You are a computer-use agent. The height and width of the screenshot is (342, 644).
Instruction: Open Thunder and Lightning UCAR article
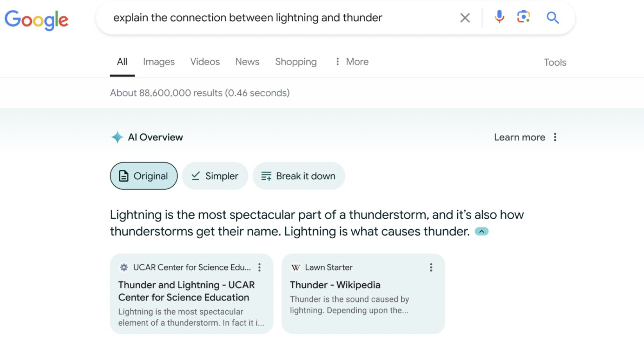click(x=186, y=291)
